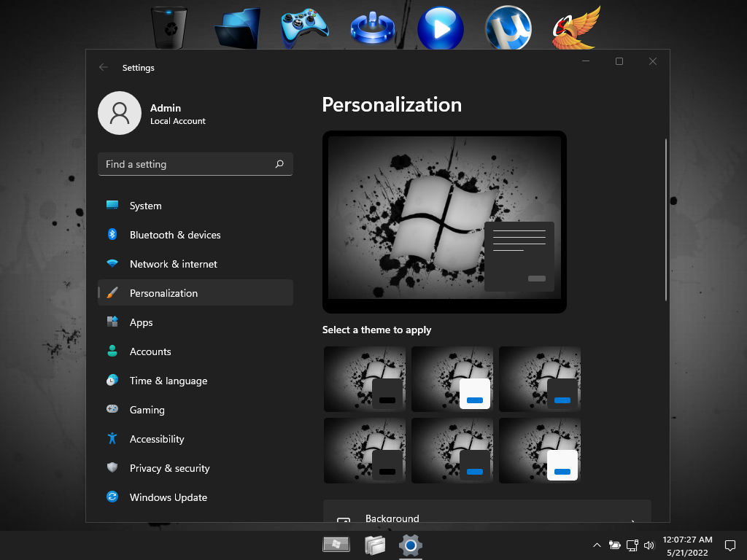Click the network tray icon

632,545
